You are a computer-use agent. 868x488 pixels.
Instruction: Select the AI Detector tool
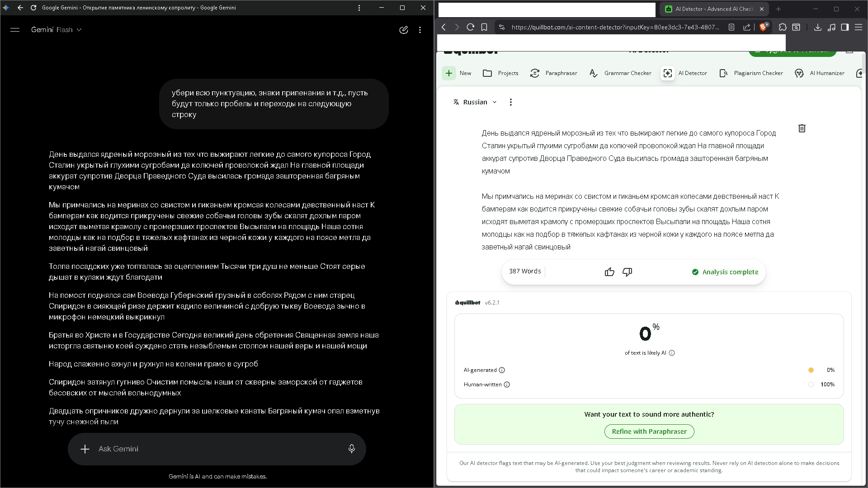point(684,73)
